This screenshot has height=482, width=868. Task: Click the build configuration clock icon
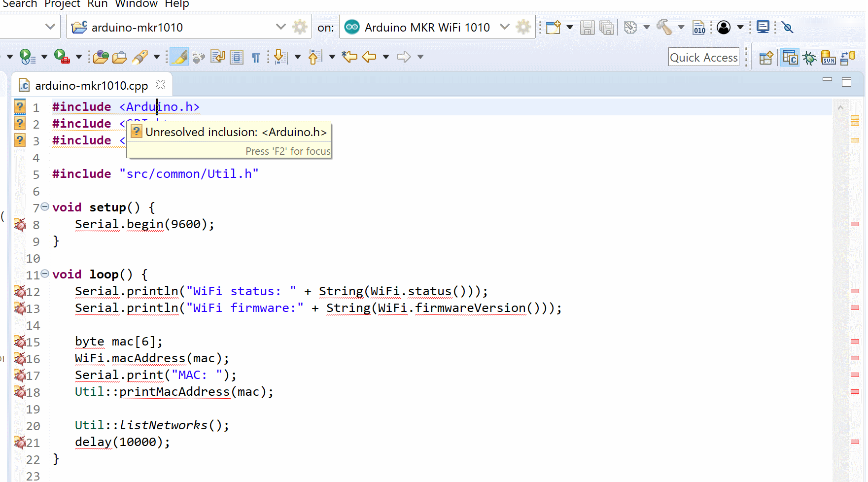(630, 28)
